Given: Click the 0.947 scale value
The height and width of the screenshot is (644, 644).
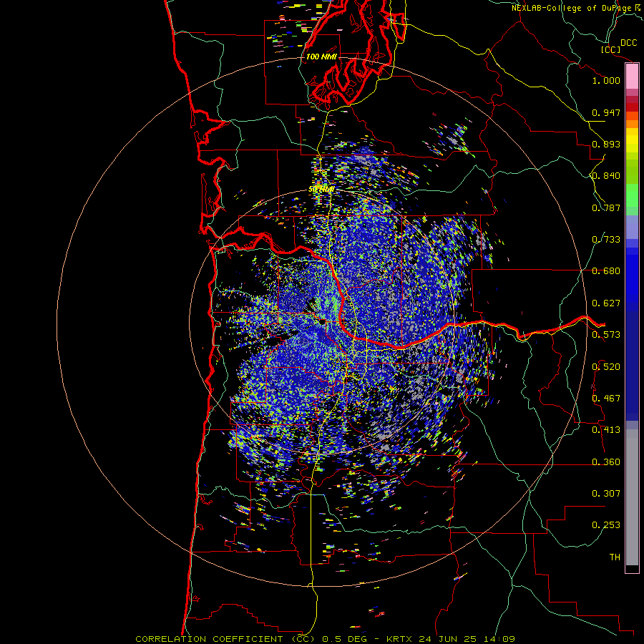Looking at the screenshot, I should coord(606,112).
